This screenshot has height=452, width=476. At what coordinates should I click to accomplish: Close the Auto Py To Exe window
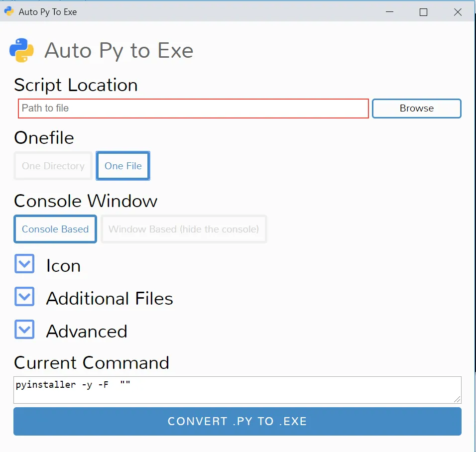click(x=458, y=12)
